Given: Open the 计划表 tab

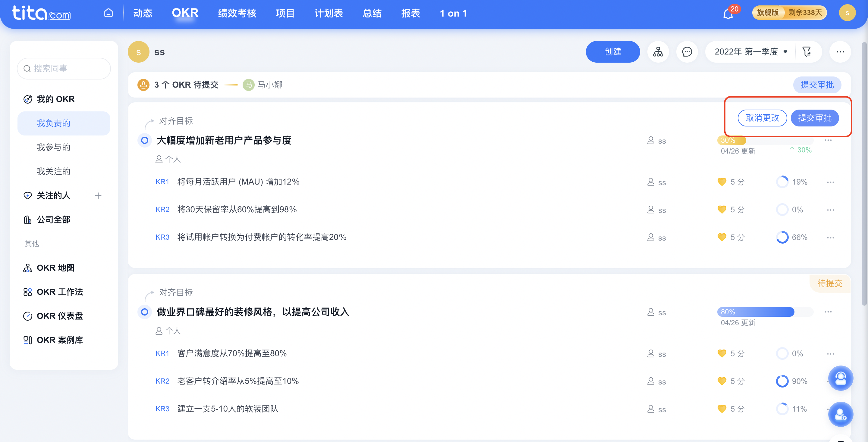Looking at the screenshot, I should tap(329, 13).
